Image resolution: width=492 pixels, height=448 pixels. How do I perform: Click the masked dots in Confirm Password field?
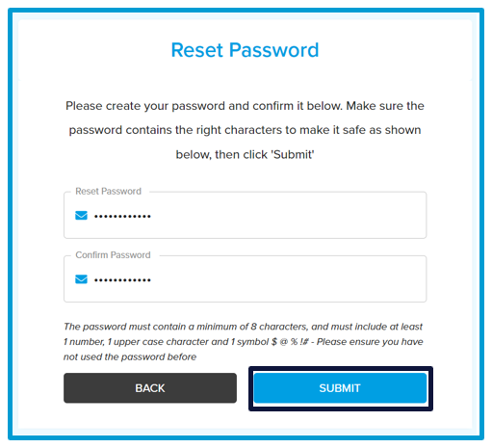[122, 280]
